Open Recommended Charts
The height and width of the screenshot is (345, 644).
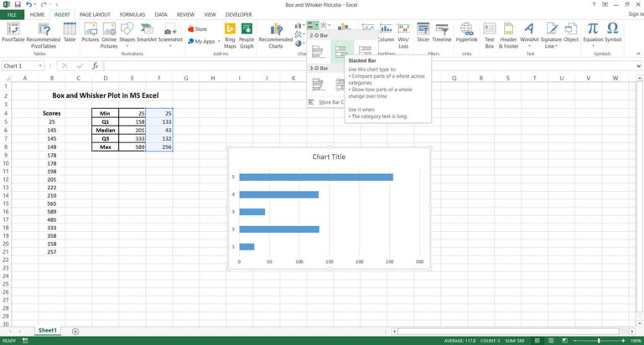point(276,35)
